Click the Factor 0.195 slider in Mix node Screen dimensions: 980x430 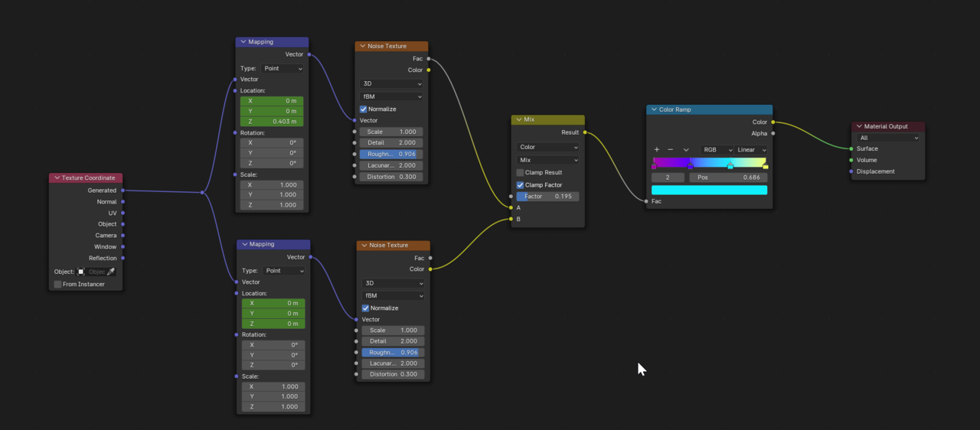[548, 197]
